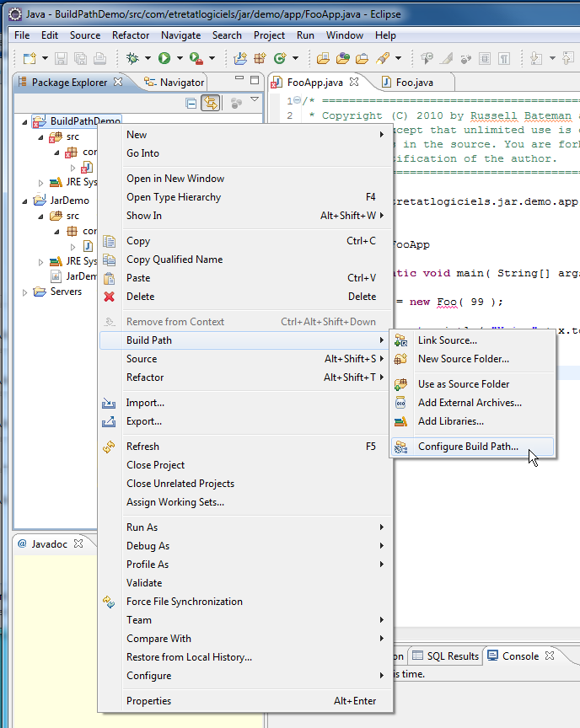Click the Print toolbar icon

tap(99, 58)
